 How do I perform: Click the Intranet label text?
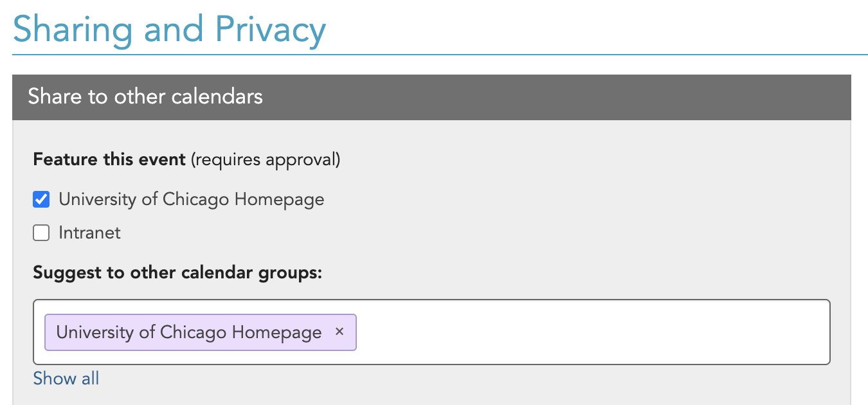pos(89,232)
